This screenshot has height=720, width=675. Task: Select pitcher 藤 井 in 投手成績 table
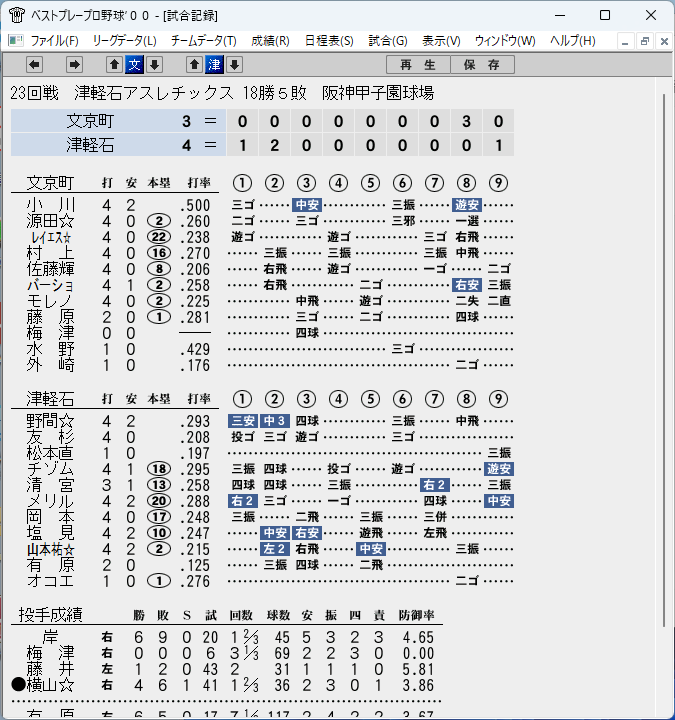pyautogui.click(x=51, y=669)
